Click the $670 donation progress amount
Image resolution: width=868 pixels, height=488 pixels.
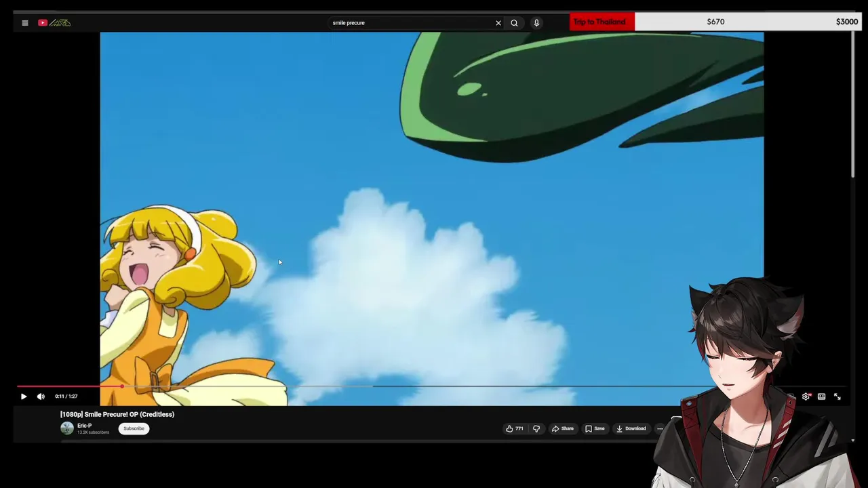(715, 22)
